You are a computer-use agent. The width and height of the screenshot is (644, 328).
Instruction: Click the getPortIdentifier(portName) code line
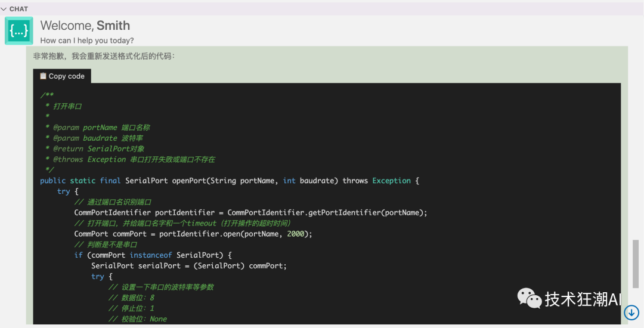[250, 213]
